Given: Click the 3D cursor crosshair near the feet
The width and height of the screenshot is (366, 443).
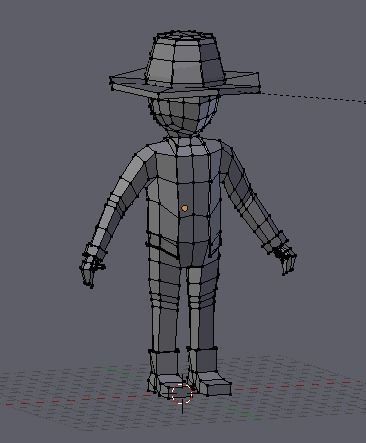Looking at the screenshot, I should tap(182, 394).
